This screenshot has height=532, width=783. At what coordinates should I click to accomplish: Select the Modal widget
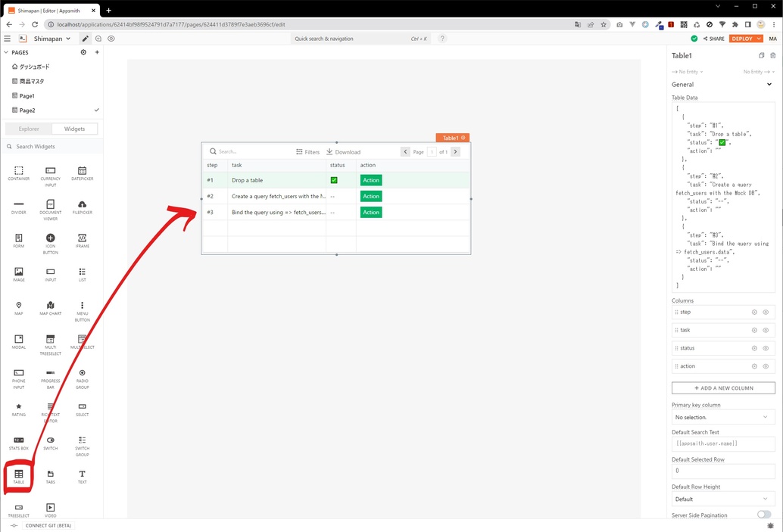click(x=18, y=342)
